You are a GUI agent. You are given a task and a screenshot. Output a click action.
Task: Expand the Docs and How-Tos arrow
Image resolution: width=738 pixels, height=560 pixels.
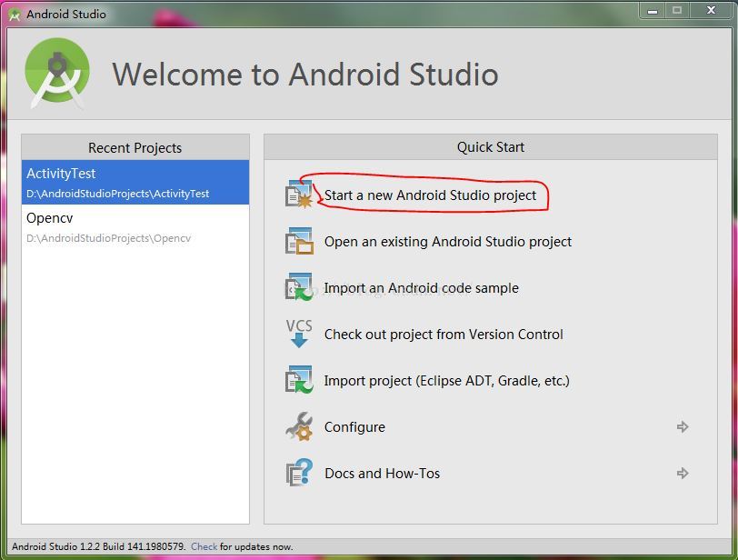click(683, 473)
